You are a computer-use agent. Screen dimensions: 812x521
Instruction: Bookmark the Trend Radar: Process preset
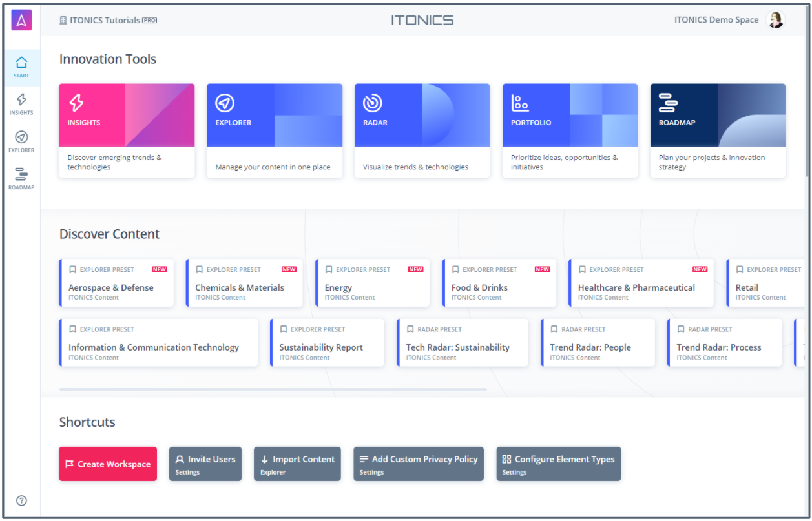(x=681, y=329)
